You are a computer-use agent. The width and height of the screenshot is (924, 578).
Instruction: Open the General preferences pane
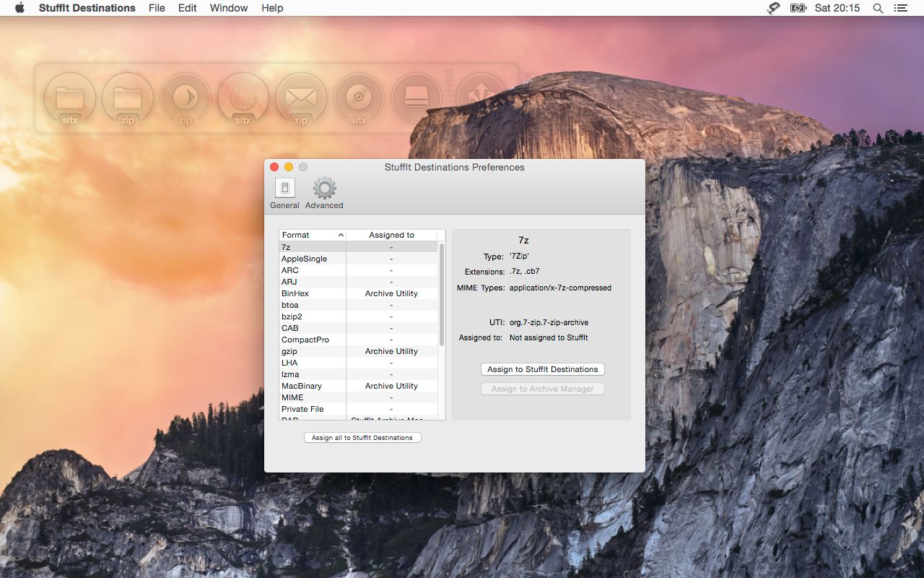point(284,193)
